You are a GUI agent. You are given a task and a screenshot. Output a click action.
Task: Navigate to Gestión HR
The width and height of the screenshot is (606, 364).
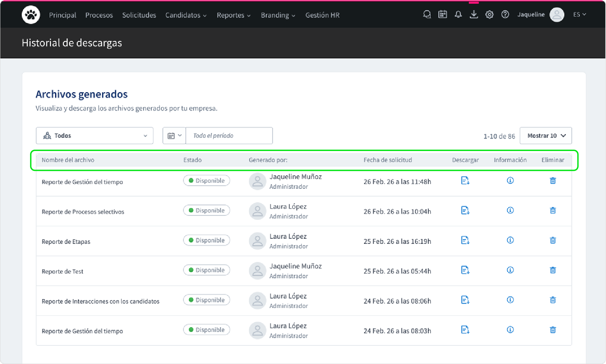322,15
